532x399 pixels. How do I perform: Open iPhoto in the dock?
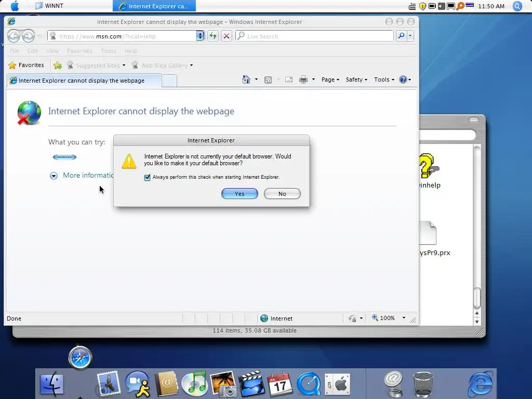pos(223,384)
